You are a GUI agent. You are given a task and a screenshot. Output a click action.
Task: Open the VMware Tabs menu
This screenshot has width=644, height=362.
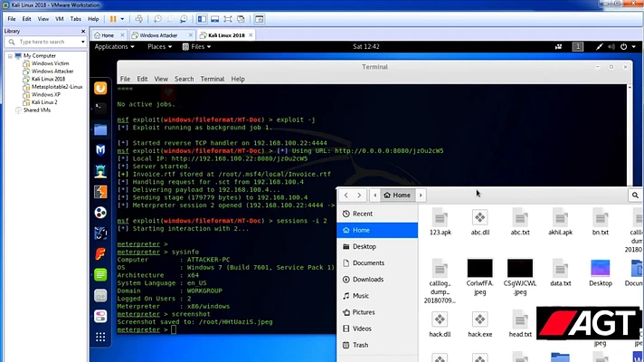tap(76, 19)
